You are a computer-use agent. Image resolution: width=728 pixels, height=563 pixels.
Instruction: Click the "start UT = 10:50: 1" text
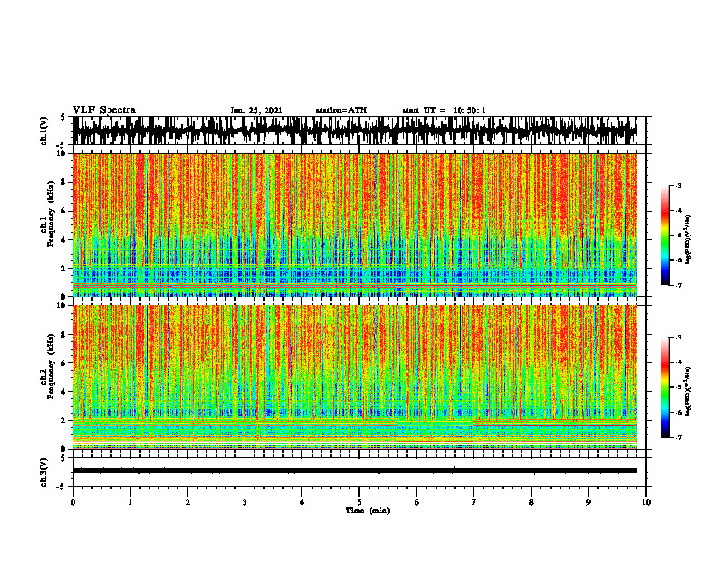[444, 110]
